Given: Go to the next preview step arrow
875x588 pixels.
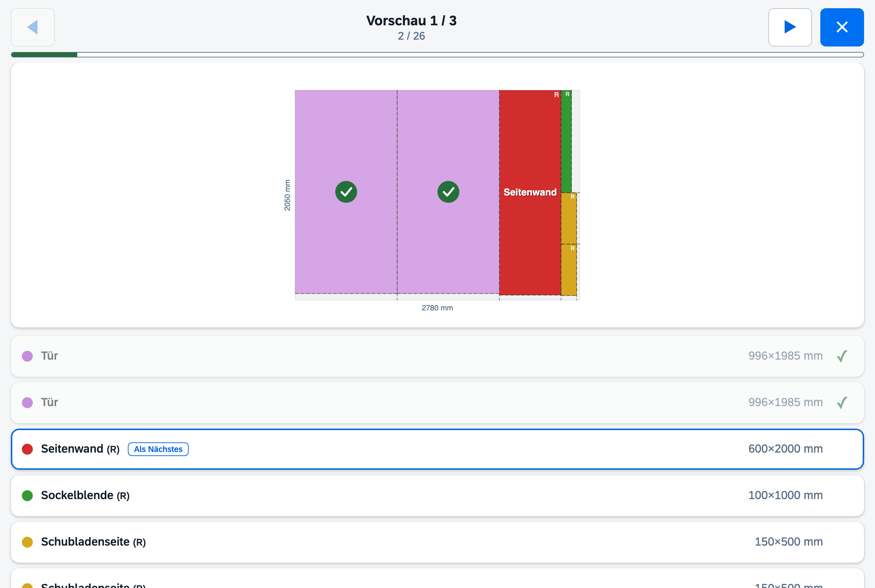Looking at the screenshot, I should [x=790, y=27].
